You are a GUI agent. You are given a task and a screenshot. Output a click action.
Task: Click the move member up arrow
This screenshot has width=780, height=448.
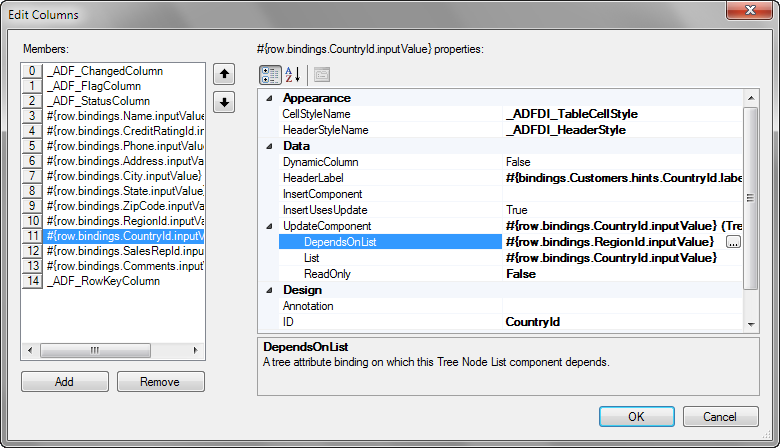pyautogui.click(x=224, y=74)
